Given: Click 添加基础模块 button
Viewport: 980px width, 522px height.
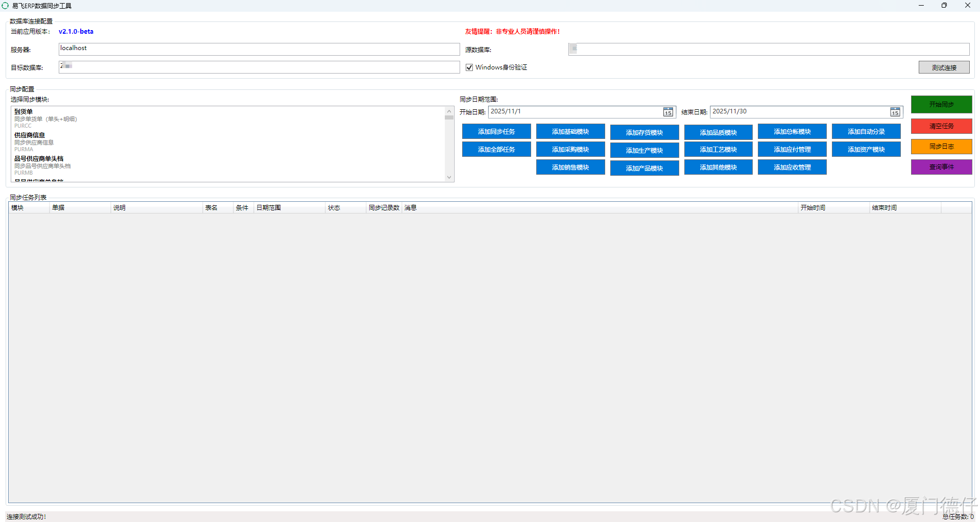Looking at the screenshot, I should coord(570,131).
